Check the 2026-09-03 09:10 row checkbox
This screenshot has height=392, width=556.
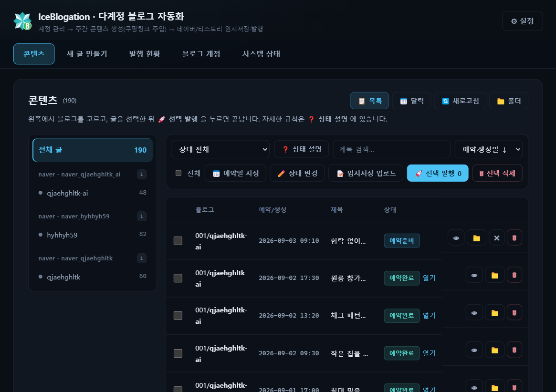pyautogui.click(x=178, y=241)
